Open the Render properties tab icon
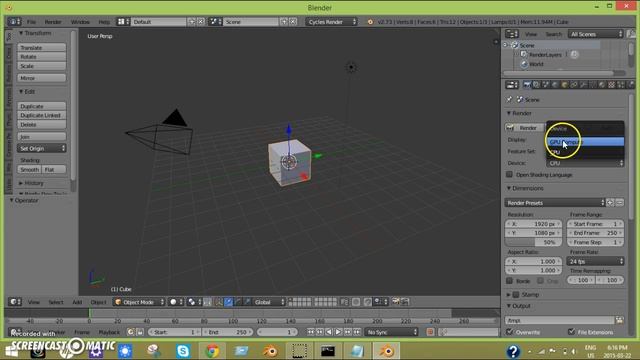640x360 pixels. [x=527, y=84]
